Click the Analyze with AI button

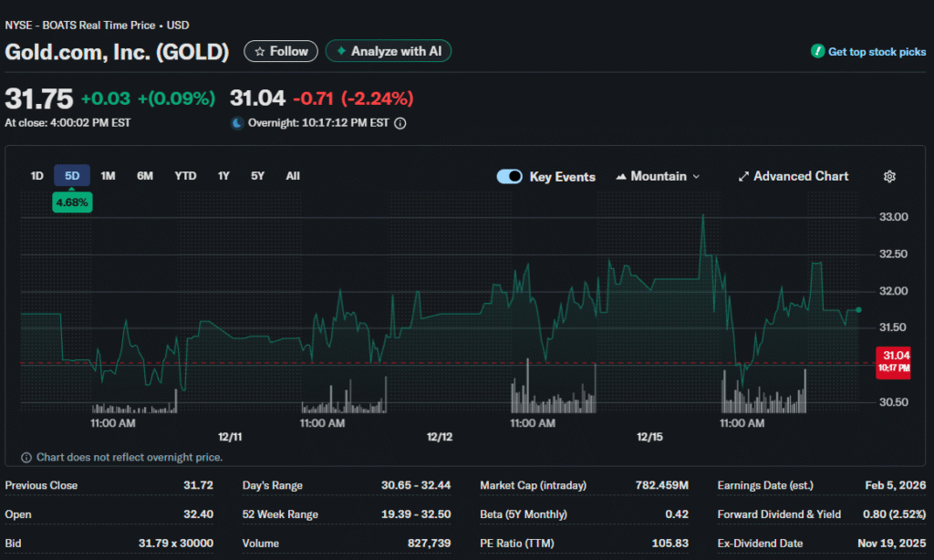(x=389, y=52)
